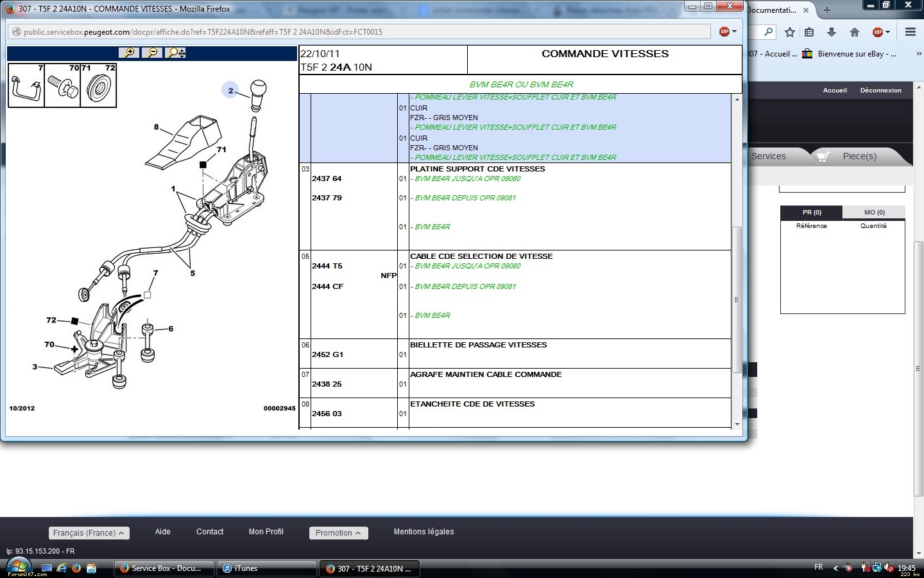Open the downloads arrow icon

[832, 32]
